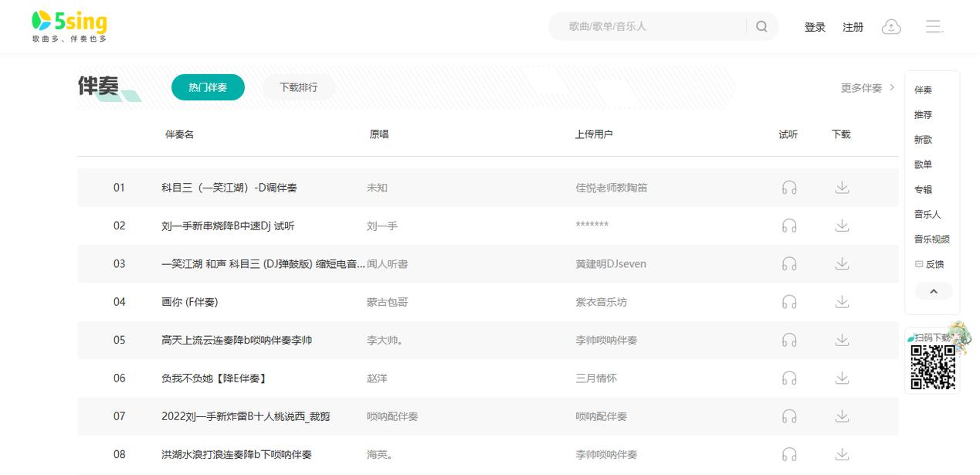Image resolution: width=980 pixels, height=475 pixels.
Task: Click the 伴奏名 column header
Action: pos(180,134)
